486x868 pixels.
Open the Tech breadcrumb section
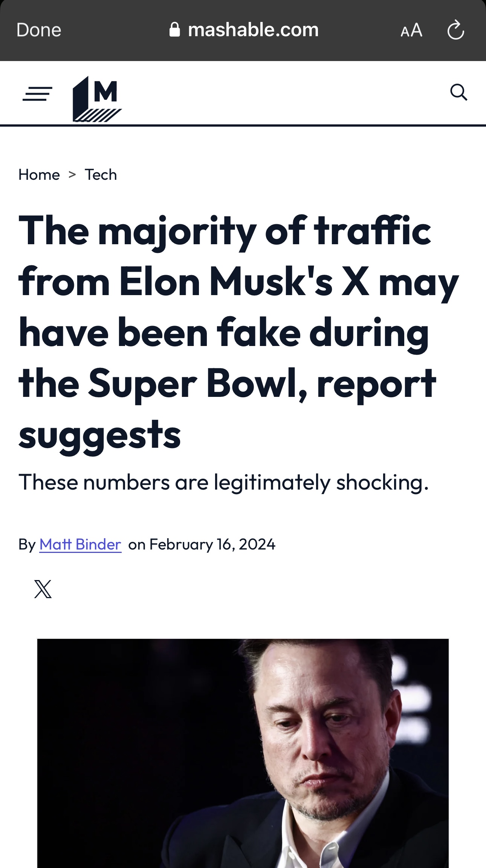(x=101, y=175)
